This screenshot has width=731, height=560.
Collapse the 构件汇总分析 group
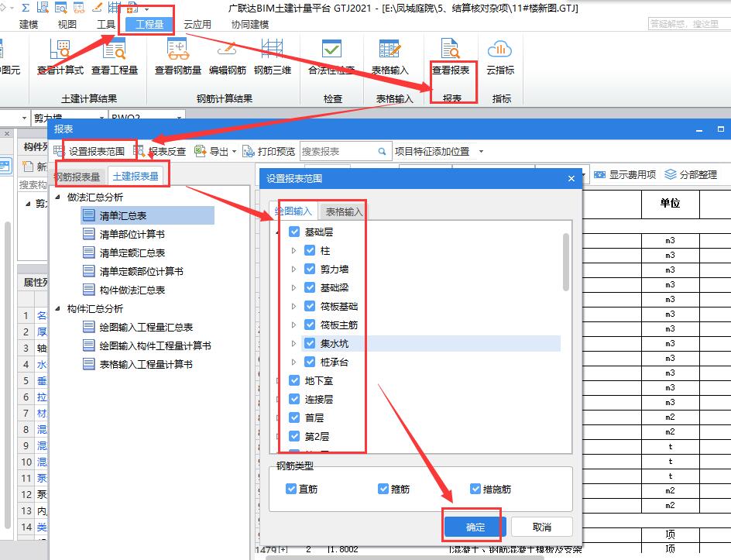(x=58, y=308)
